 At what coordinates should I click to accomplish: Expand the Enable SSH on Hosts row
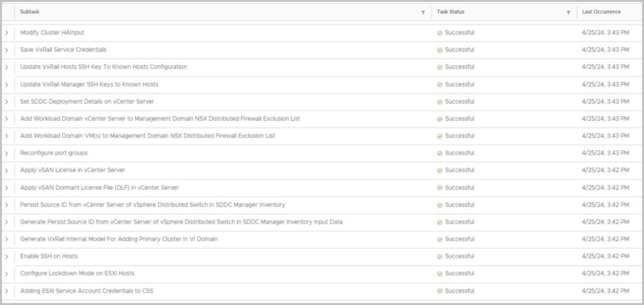7,257
